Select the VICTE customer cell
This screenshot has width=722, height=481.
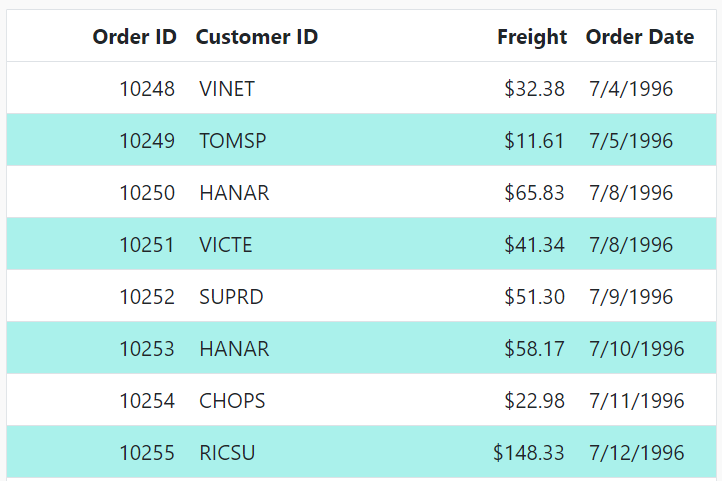point(226,245)
